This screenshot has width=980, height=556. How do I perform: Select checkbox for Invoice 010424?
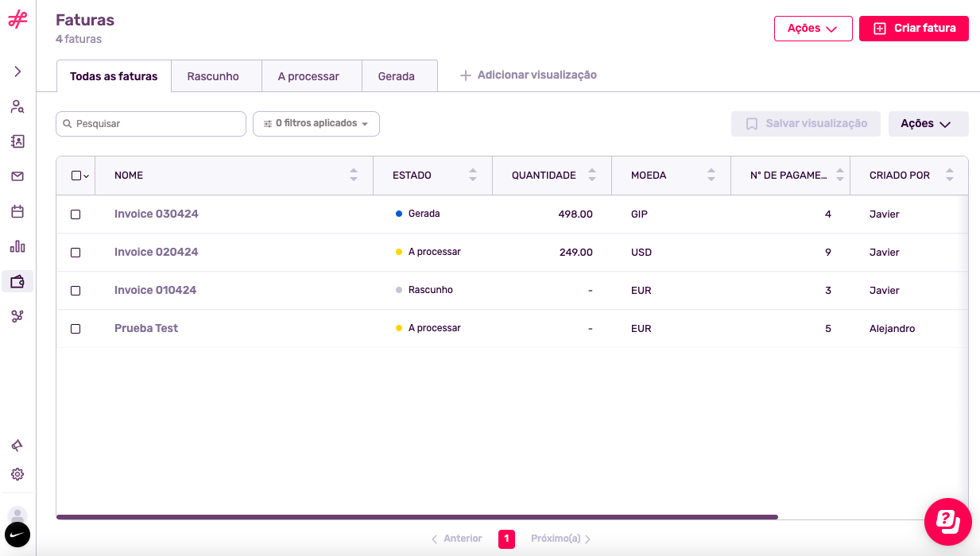(x=76, y=291)
